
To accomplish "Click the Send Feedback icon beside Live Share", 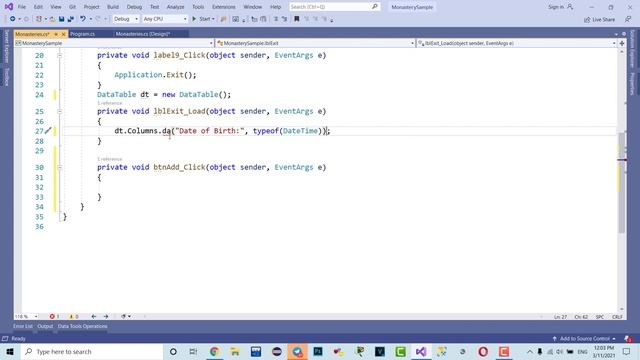I will 628,19.
